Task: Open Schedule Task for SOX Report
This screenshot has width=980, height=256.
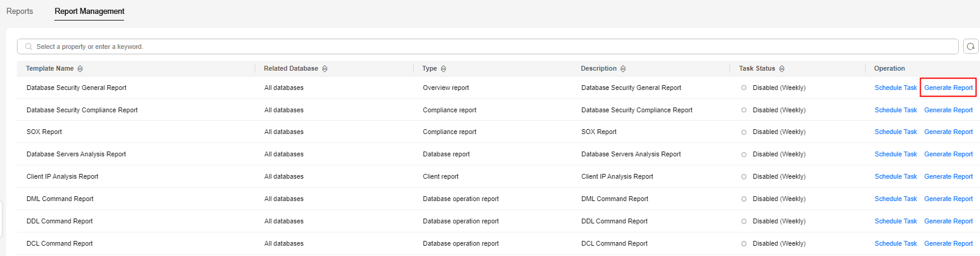Action: pos(895,132)
